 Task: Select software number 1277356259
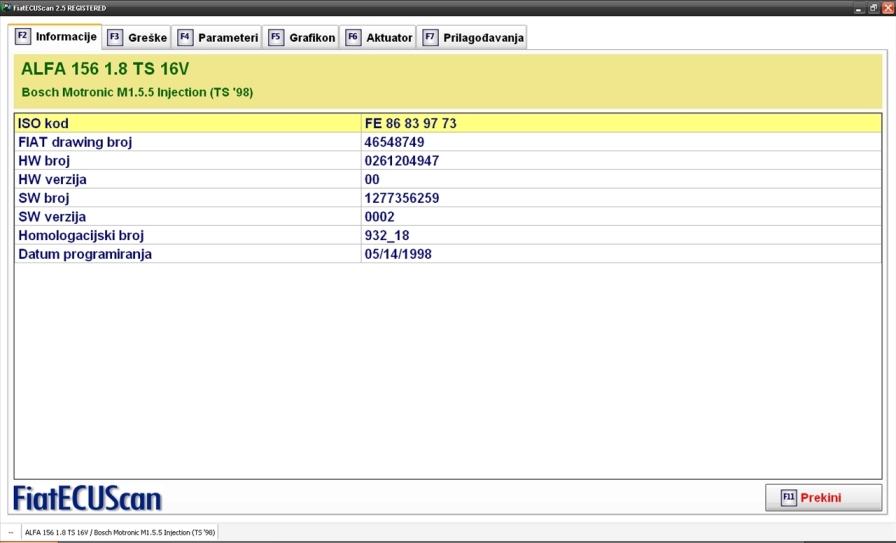(x=402, y=198)
